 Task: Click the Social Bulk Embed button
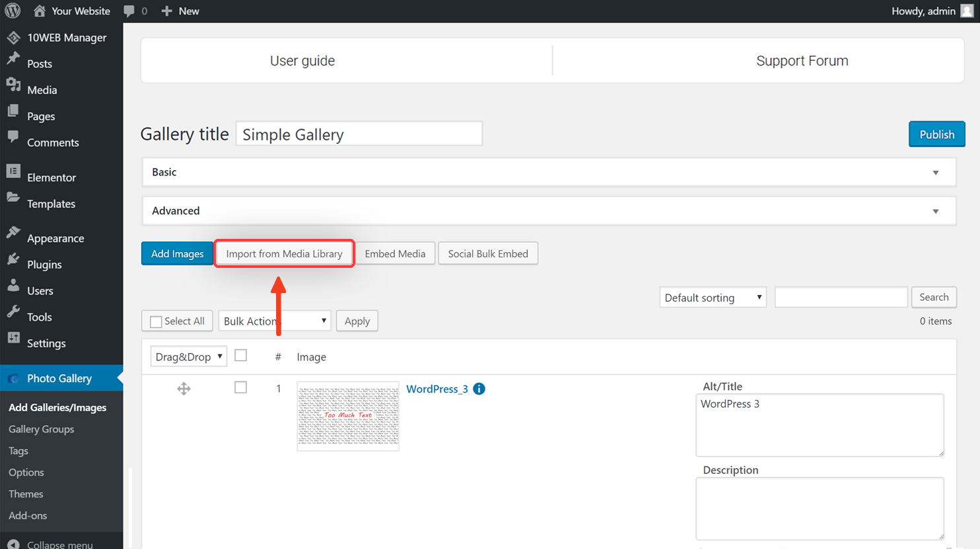[x=488, y=253]
